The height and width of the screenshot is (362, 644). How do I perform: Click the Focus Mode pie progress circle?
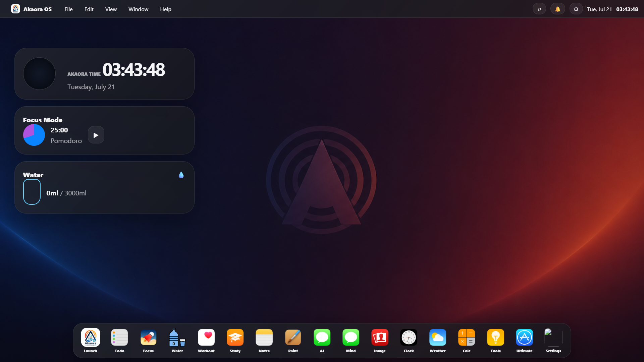point(34,135)
